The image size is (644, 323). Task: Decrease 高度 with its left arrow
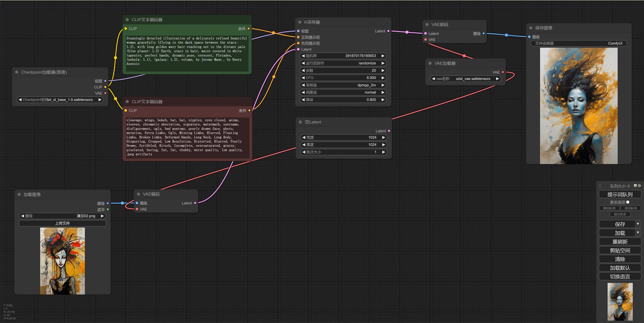pos(304,145)
